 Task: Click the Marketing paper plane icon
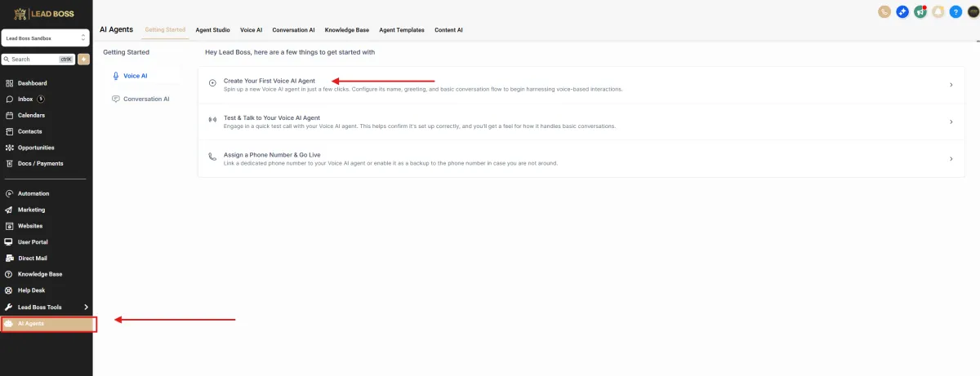tap(9, 210)
